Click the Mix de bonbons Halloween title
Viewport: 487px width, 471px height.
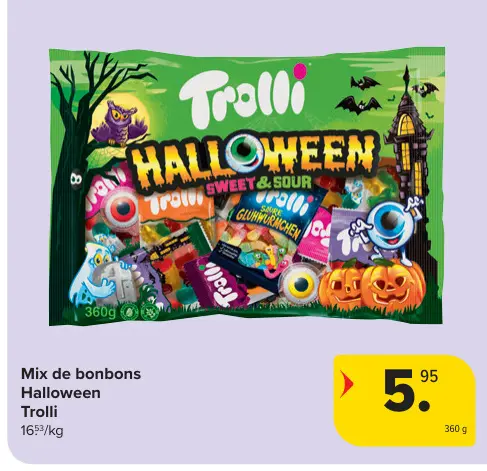(81, 383)
